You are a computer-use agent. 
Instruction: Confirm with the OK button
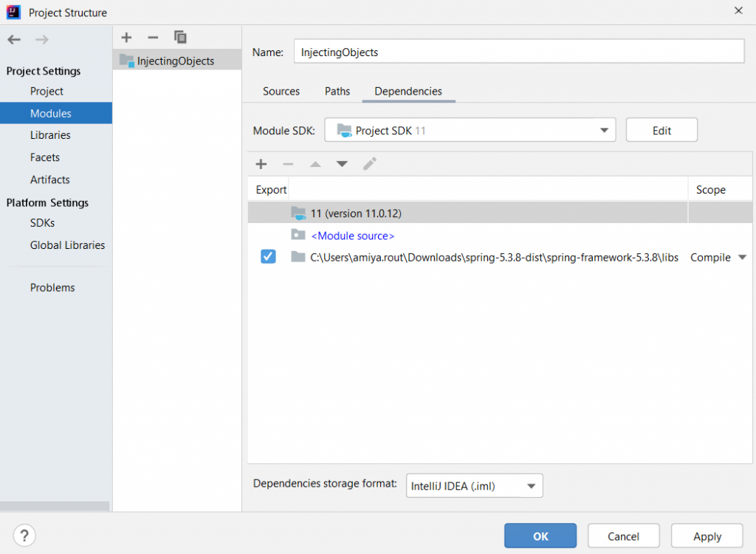(540, 536)
